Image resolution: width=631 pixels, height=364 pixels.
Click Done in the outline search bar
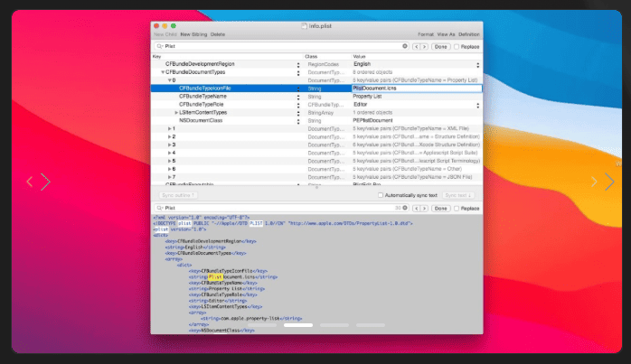click(440, 47)
